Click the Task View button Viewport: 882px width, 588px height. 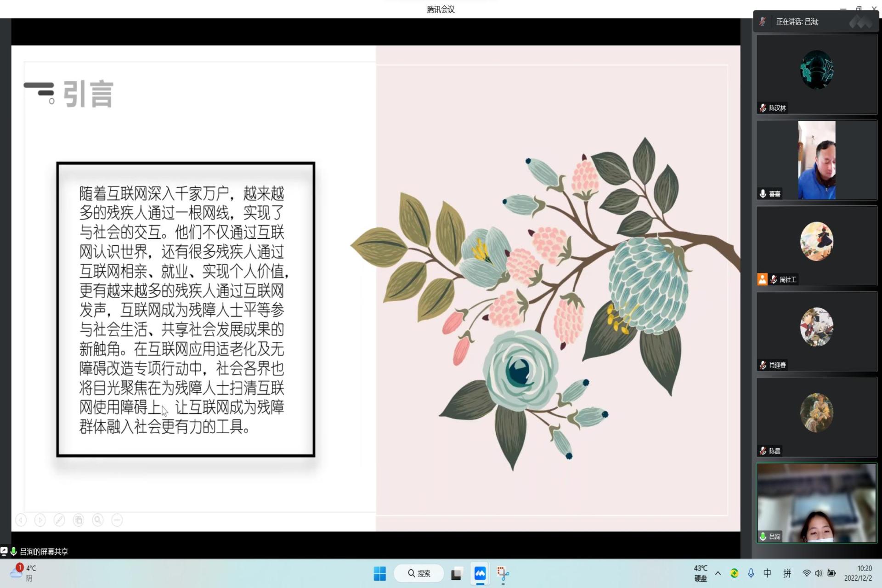tap(456, 573)
